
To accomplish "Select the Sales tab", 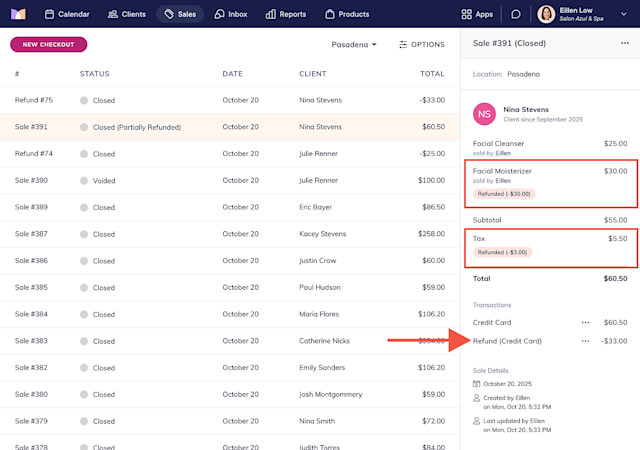I will [x=180, y=14].
